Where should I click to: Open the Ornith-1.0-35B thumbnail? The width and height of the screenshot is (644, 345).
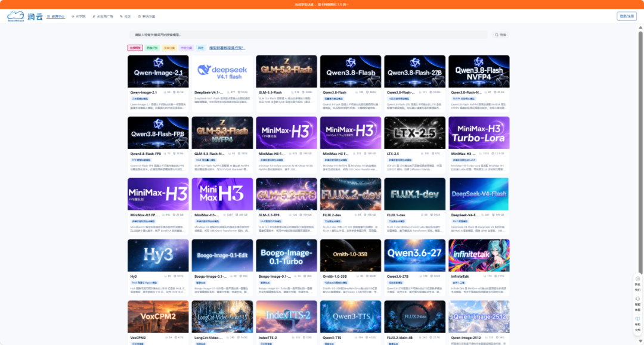(x=351, y=255)
